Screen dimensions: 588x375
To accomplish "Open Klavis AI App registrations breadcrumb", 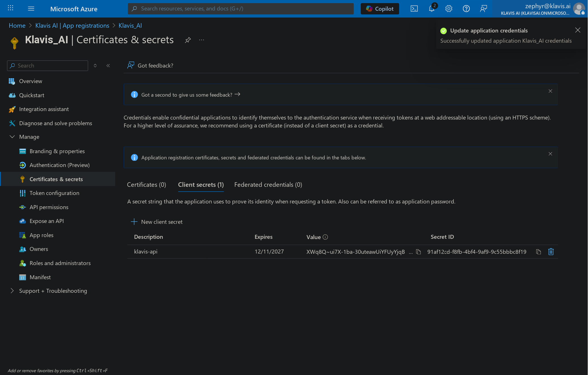I will [72, 26].
